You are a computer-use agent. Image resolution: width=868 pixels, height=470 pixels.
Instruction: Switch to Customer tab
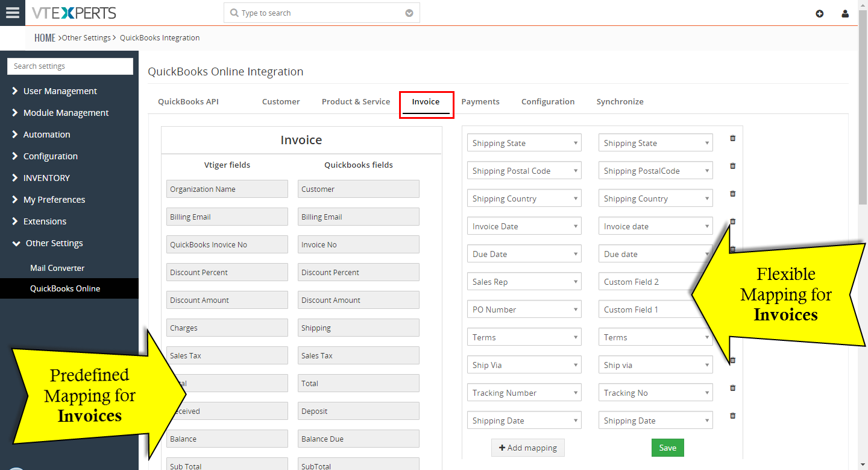pos(281,101)
